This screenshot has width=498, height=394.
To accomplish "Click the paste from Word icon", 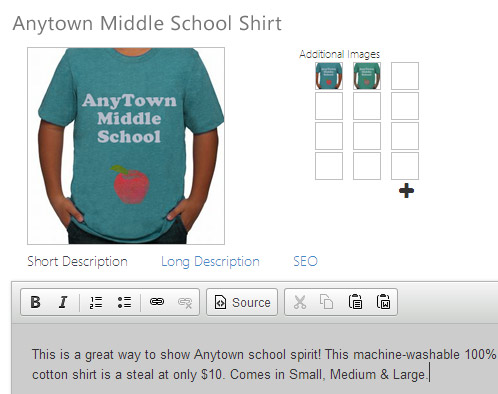I will click(x=383, y=302).
